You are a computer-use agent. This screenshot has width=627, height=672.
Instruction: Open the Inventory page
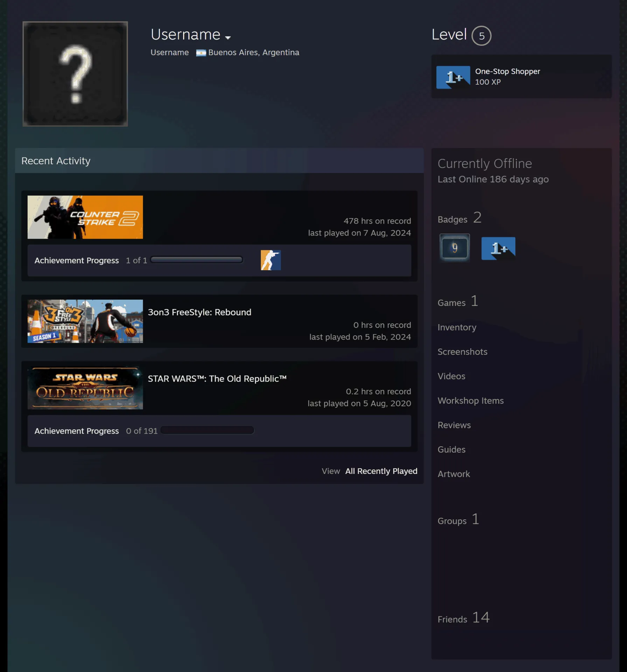click(457, 327)
